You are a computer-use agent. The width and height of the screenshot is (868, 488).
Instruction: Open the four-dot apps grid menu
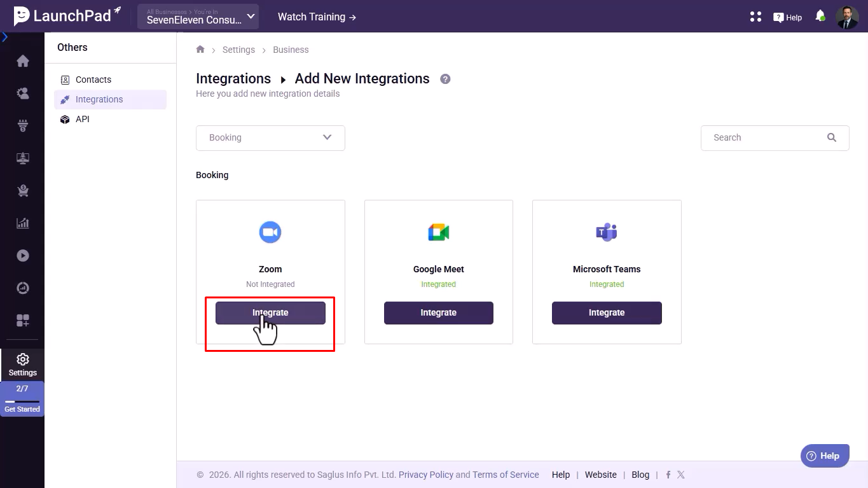pos(755,17)
